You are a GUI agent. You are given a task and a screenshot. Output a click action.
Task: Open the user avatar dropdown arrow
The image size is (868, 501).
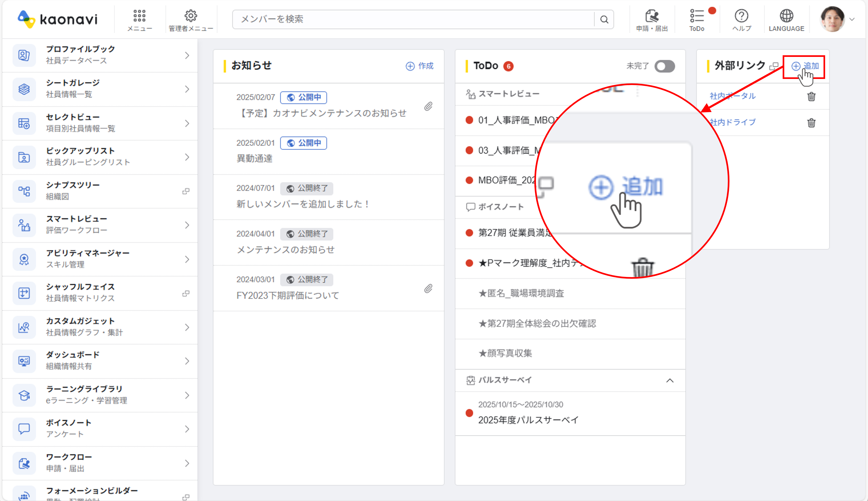click(x=852, y=19)
